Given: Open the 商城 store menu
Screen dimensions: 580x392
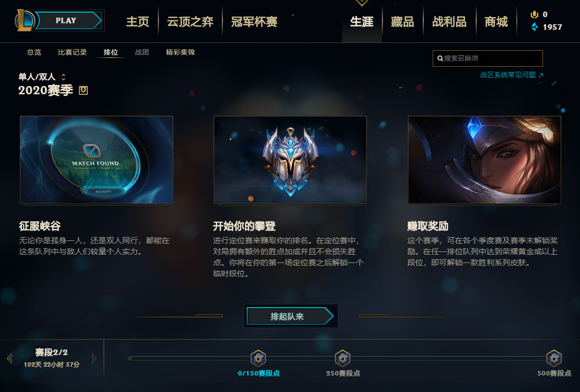Looking at the screenshot, I should [x=496, y=22].
